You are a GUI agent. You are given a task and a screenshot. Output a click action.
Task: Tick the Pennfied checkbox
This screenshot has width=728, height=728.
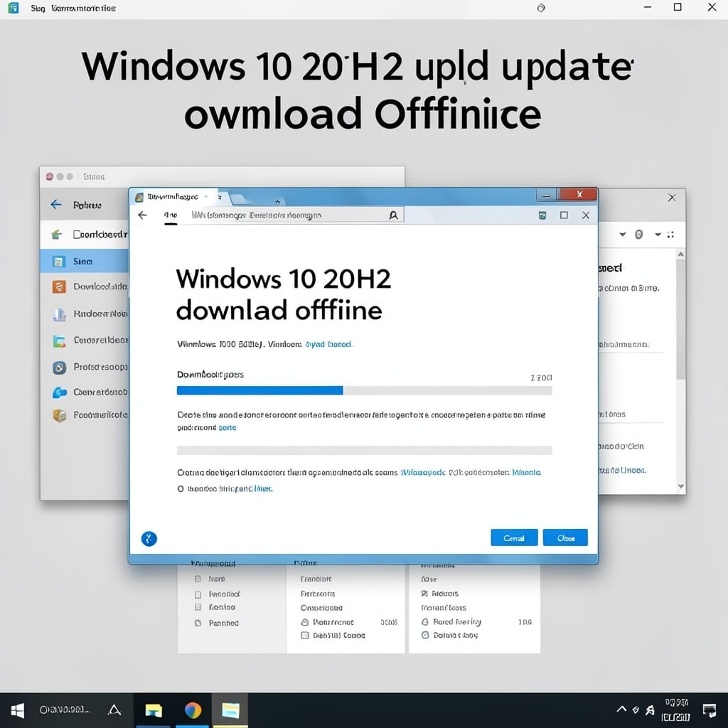tap(198, 623)
